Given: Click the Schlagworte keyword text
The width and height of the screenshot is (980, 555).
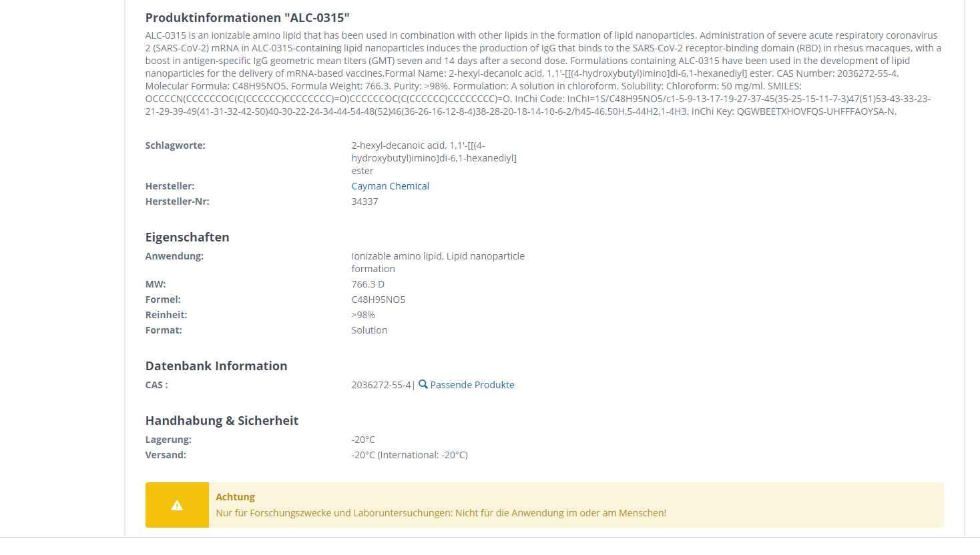Looking at the screenshot, I should [434, 158].
